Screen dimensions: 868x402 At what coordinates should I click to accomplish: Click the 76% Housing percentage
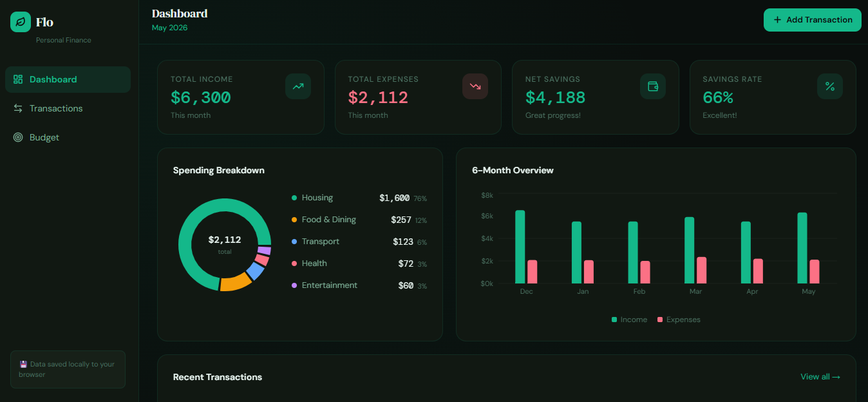point(420,198)
